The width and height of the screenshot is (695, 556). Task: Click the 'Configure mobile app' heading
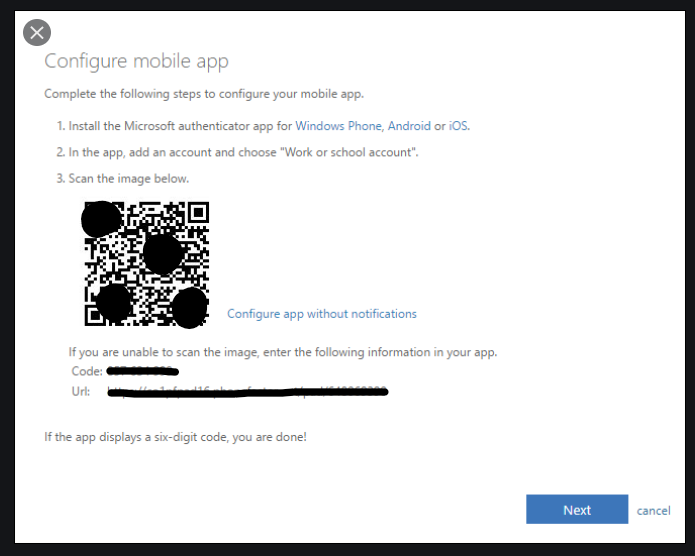point(137,61)
